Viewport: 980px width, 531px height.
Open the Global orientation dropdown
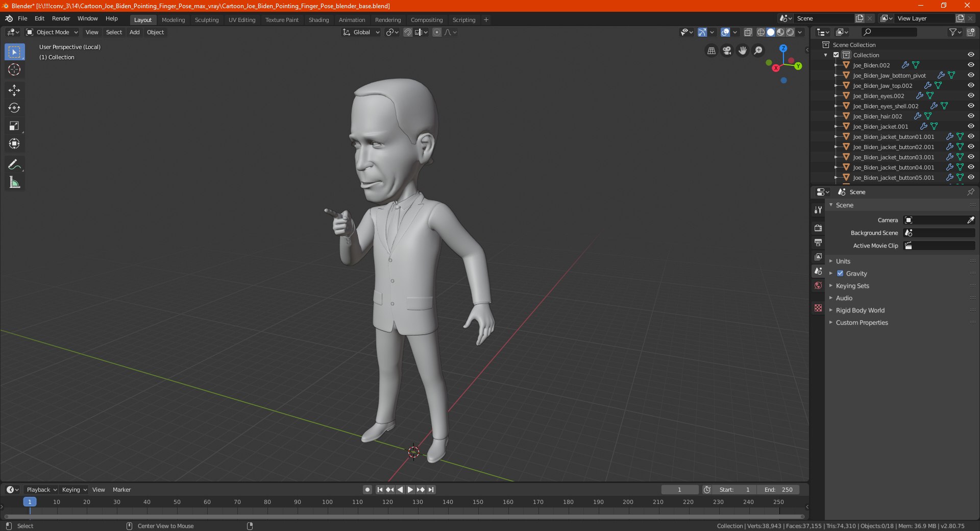(x=361, y=32)
